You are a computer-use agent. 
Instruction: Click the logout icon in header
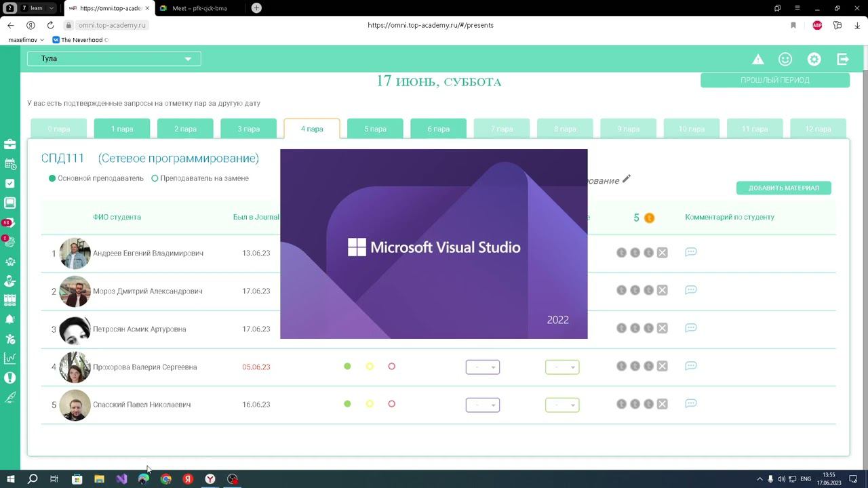(x=843, y=59)
